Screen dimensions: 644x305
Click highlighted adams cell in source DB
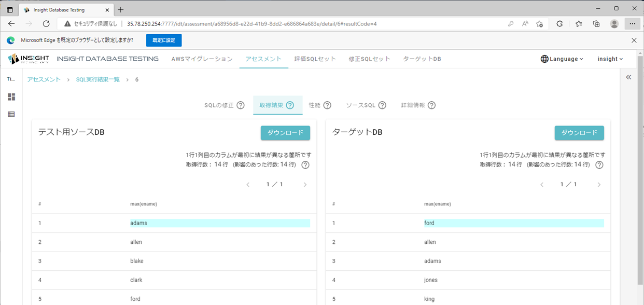pyautogui.click(x=220, y=223)
